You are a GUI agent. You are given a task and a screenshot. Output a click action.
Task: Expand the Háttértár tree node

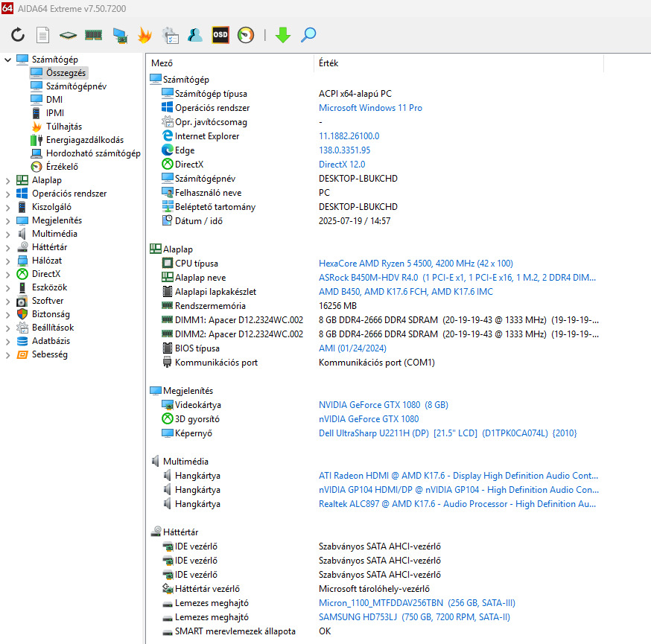point(7,247)
